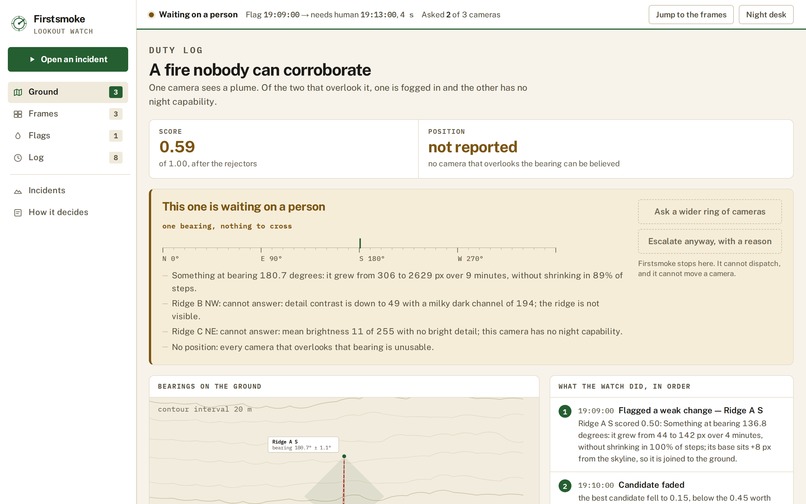Go to the Frames section
Screen dimensions: 806x504
pos(68,114)
